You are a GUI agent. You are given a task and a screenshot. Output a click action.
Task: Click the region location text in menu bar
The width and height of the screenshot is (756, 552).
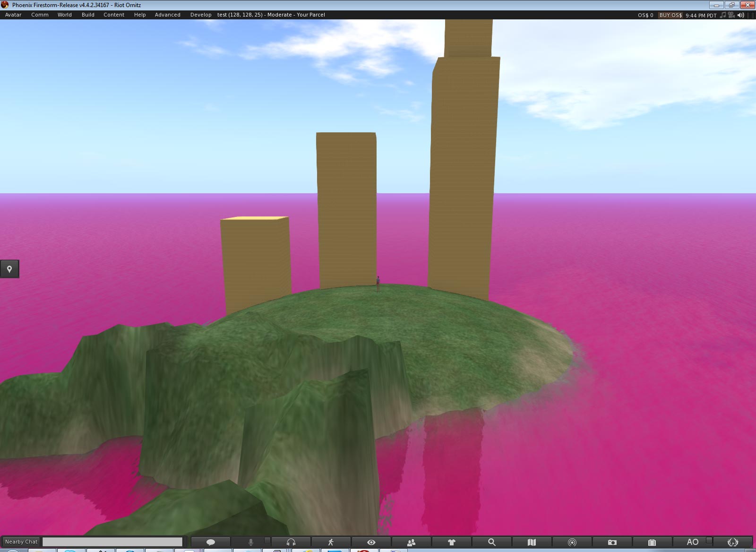coord(271,15)
